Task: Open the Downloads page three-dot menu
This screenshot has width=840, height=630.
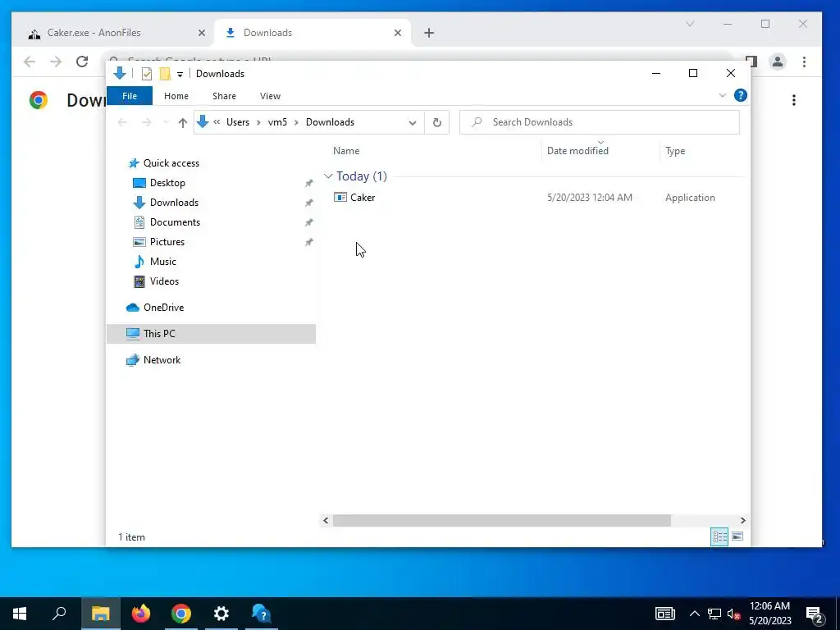Action: pyautogui.click(x=794, y=100)
